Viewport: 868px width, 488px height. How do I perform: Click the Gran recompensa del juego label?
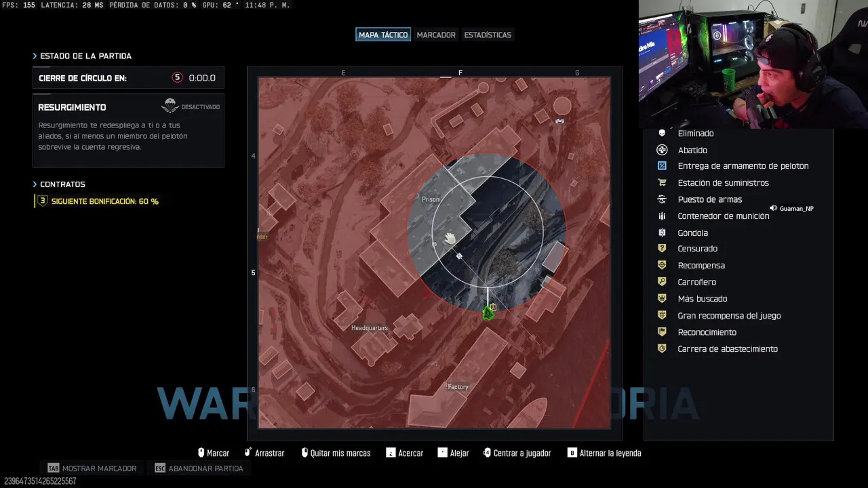(x=729, y=316)
